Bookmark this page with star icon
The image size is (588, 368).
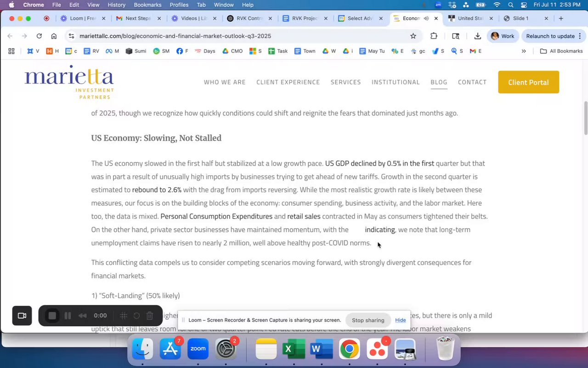point(413,36)
